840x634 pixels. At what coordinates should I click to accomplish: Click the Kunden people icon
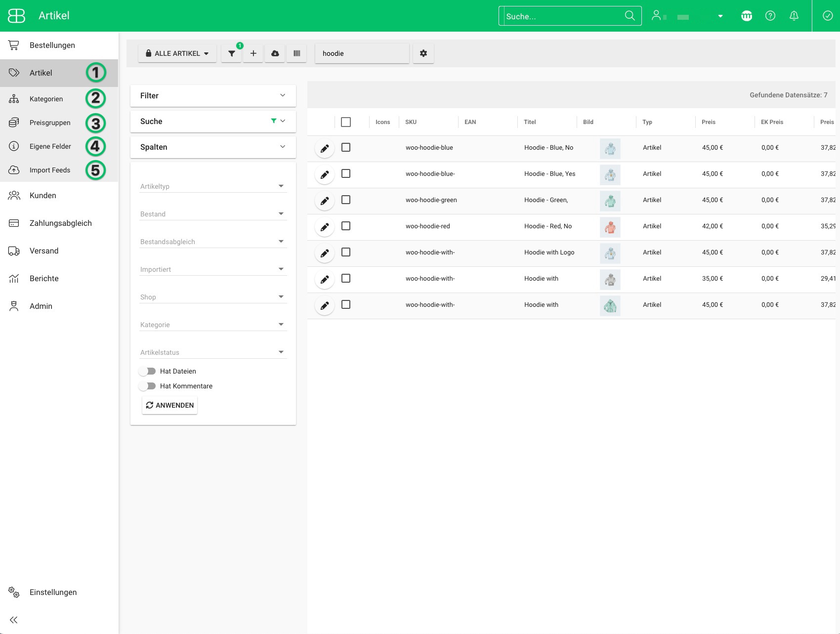tap(14, 195)
